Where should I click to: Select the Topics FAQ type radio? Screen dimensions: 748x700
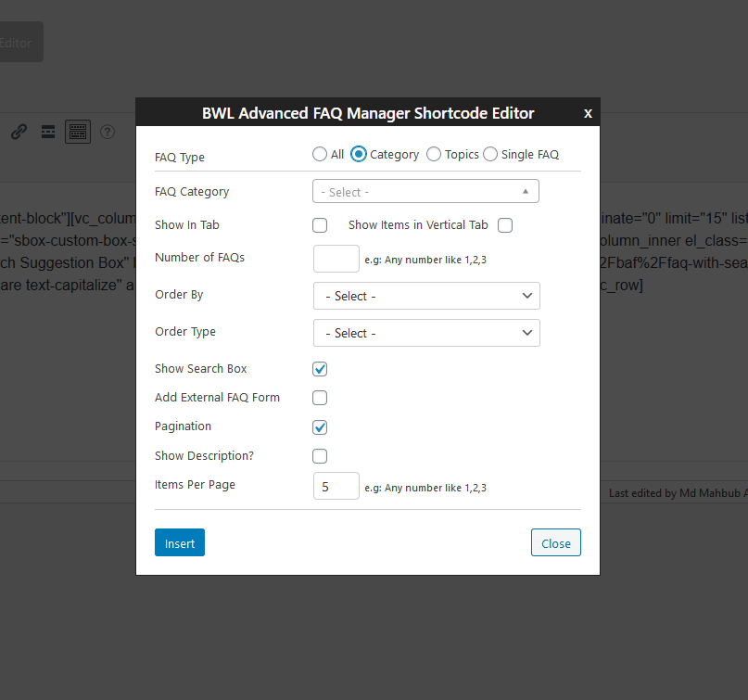point(434,154)
